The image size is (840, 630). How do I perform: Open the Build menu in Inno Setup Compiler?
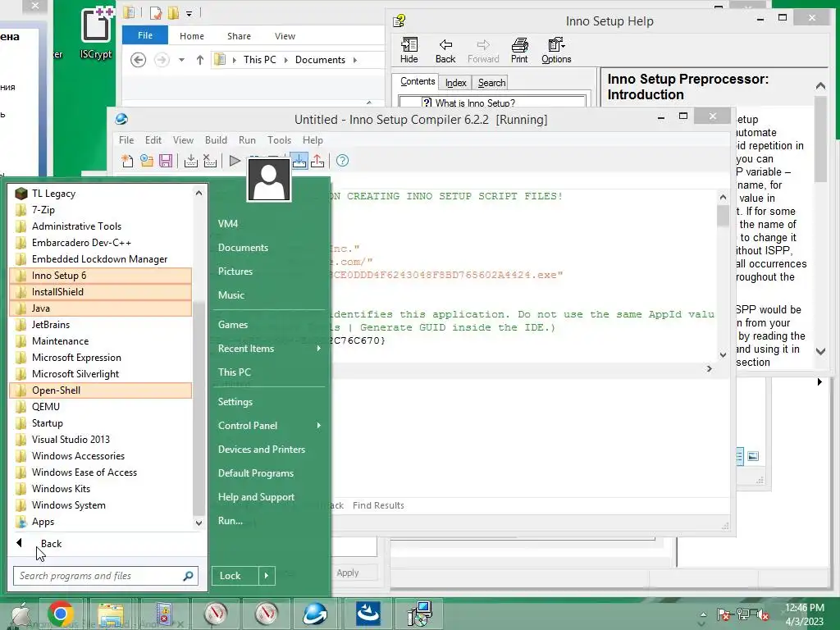216,139
